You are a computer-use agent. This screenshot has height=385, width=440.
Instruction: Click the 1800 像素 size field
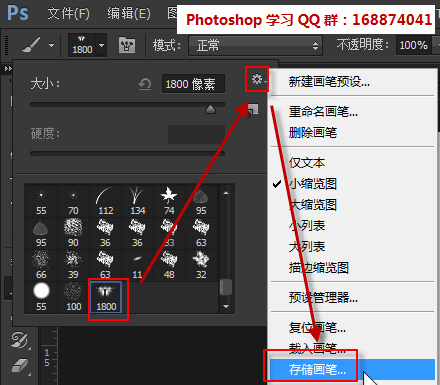point(193,84)
